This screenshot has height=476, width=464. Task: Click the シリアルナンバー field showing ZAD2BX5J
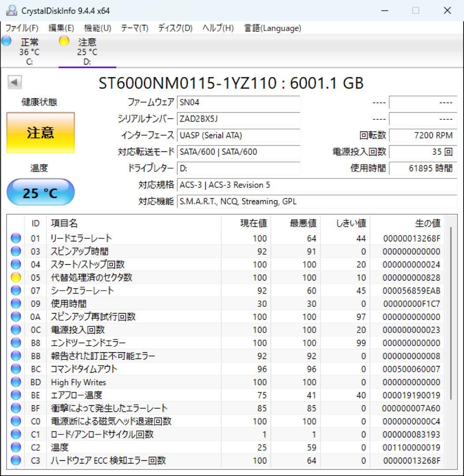[238, 119]
